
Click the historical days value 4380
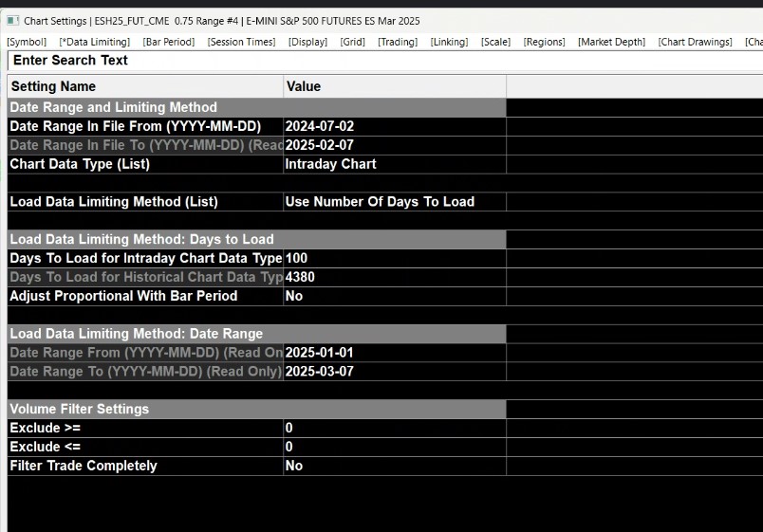[x=395, y=278]
